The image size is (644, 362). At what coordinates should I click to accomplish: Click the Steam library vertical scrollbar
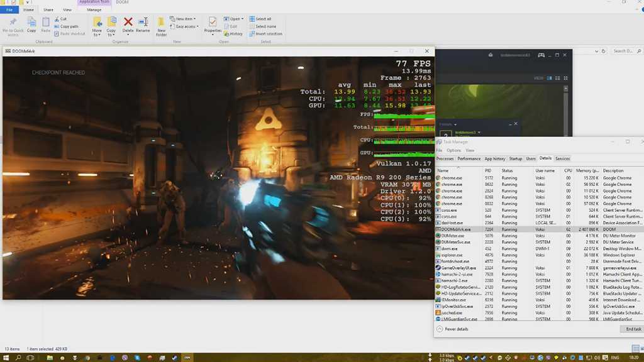(x=565, y=111)
